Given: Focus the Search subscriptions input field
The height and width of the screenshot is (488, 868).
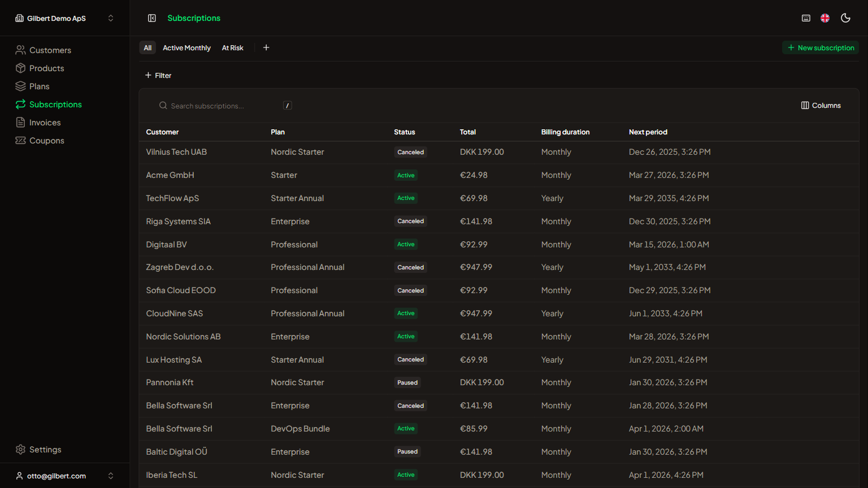Looking at the screenshot, I should coord(215,106).
